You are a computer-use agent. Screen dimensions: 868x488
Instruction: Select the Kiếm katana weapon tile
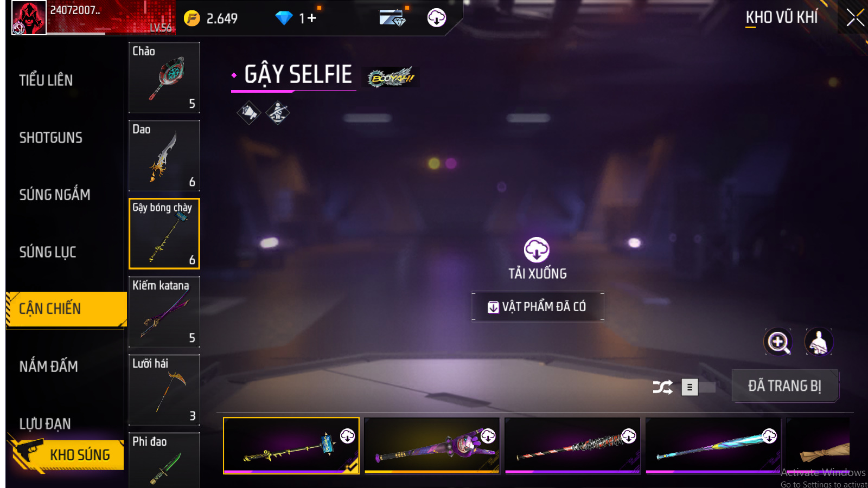(164, 312)
